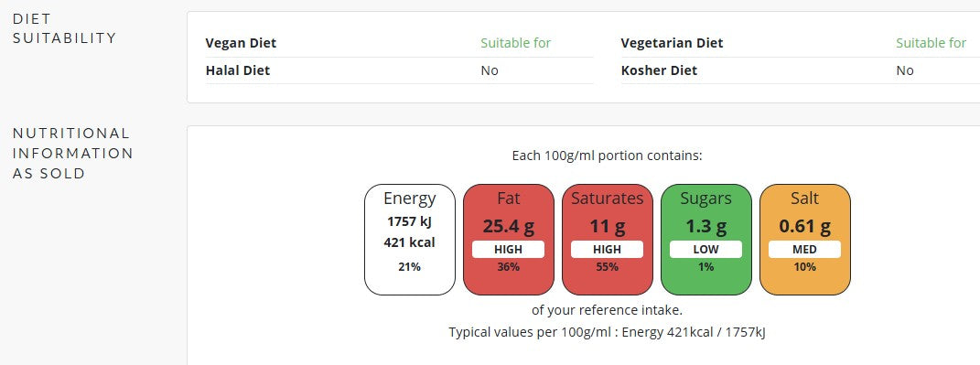The width and height of the screenshot is (980, 365).
Task: Click the orange Salt nutrition tile
Action: [805, 240]
